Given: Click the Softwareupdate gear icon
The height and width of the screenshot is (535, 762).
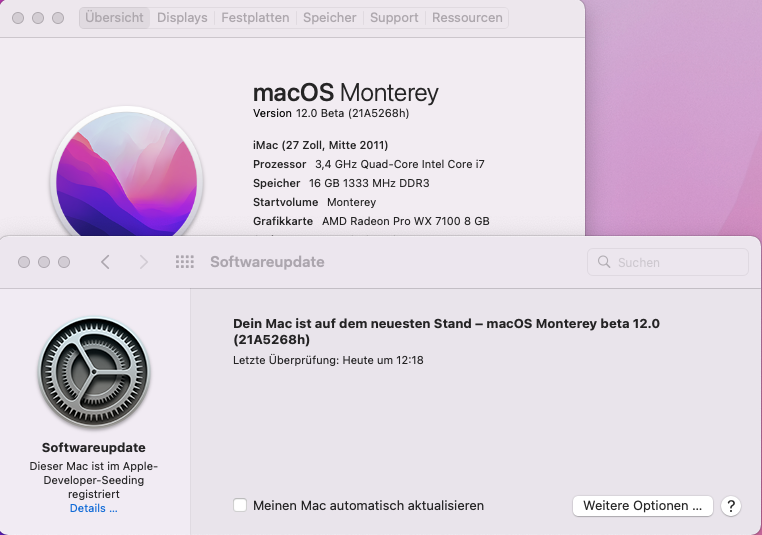Looking at the screenshot, I should click(x=94, y=373).
